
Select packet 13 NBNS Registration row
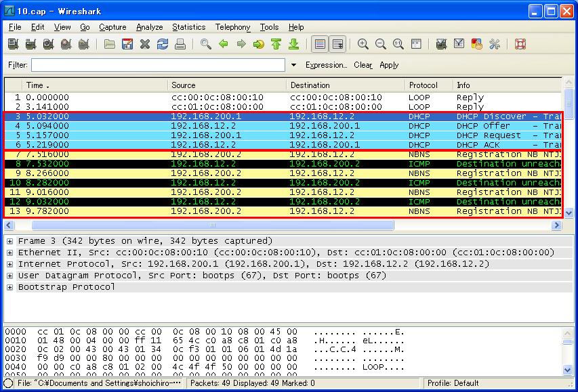click(x=283, y=211)
